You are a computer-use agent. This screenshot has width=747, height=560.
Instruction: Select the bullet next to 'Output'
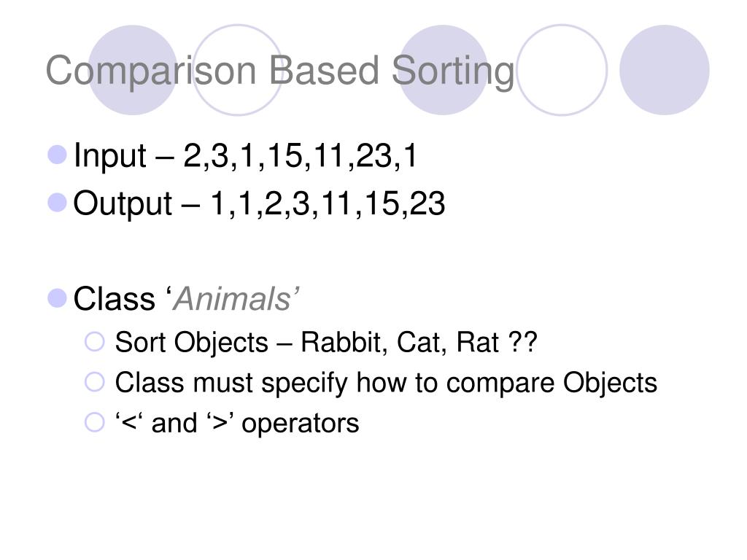[x=57, y=203]
